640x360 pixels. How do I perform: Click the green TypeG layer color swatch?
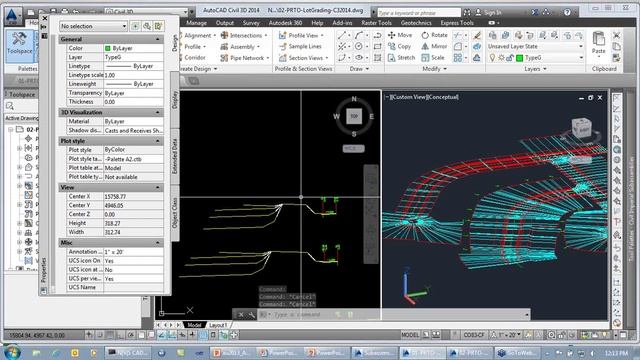[x=519, y=58]
